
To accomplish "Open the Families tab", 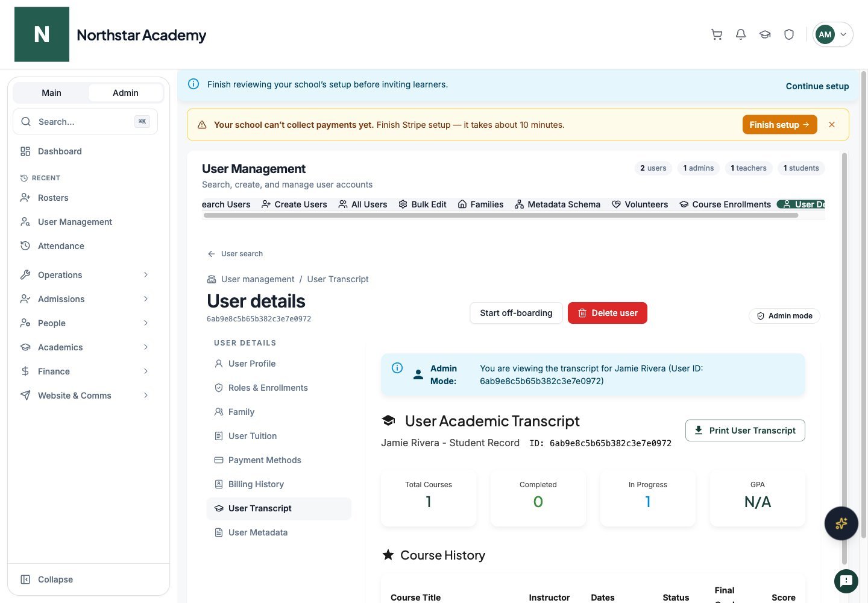I will (480, 204).
